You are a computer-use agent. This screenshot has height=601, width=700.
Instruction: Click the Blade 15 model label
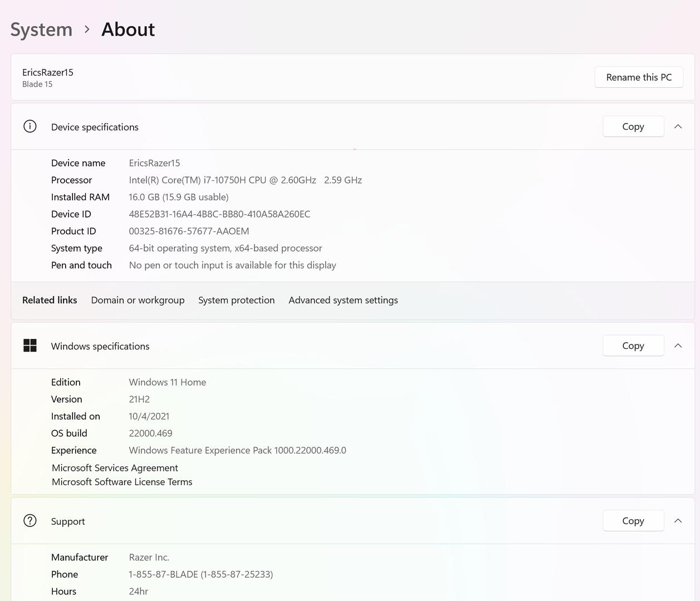(x=37, y=84)
